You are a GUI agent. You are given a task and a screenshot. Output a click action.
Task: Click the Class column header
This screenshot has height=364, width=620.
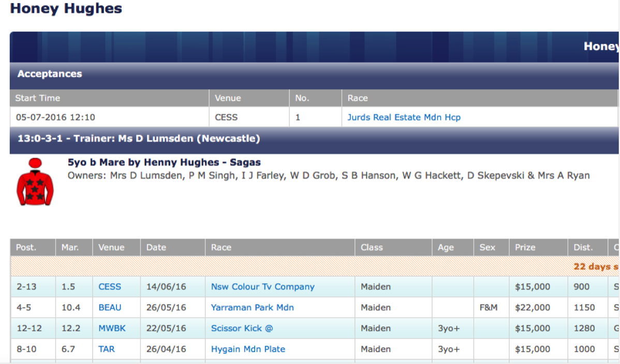coord(372,247)
